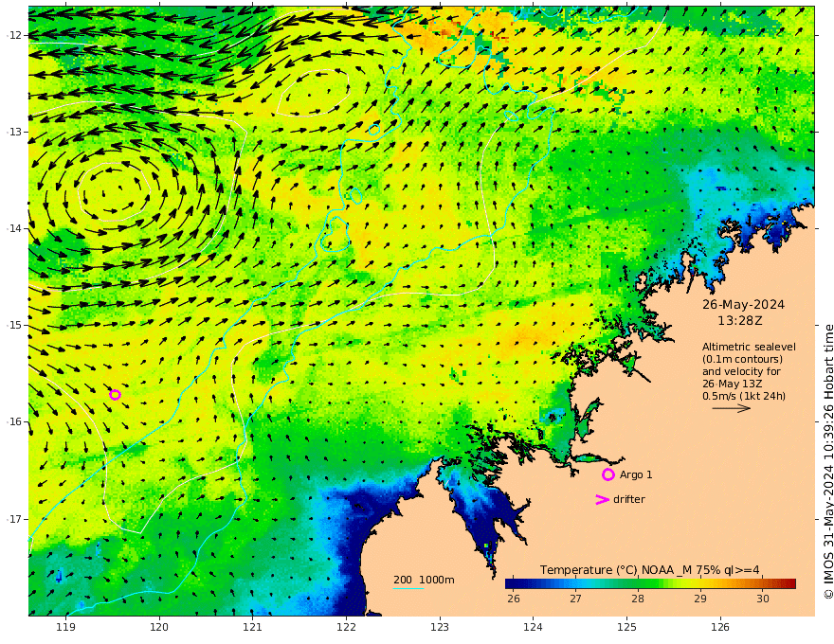834x644 pixels.
Task: Click longitude label 126 on the axis
Action: (720, 627)
